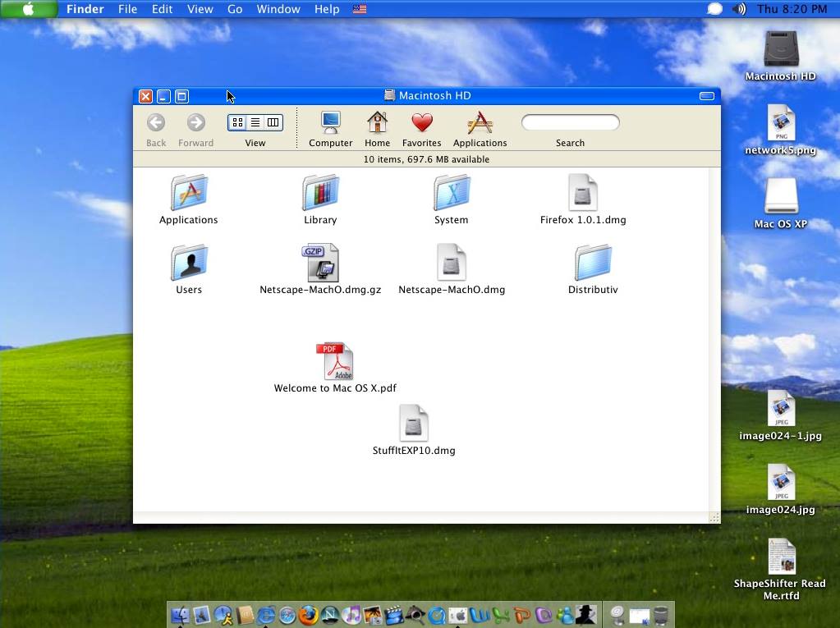Image resolution: width=840 pixels, height=628 pixels.
Task: Launch iTunes from the Dock
Action: (351, 615)
